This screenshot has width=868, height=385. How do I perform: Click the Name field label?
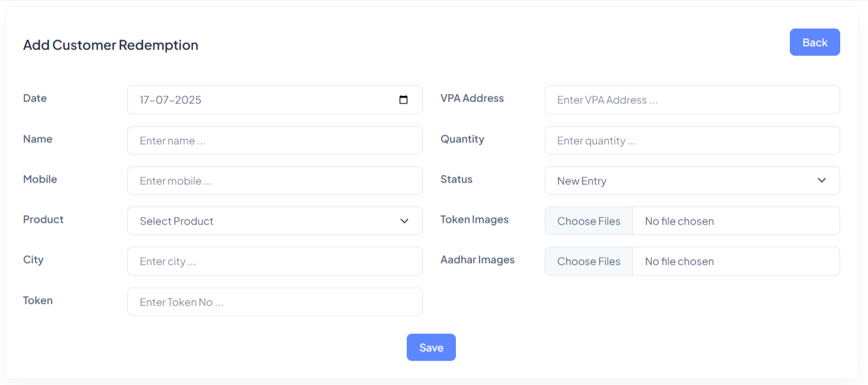coord(38,139)
